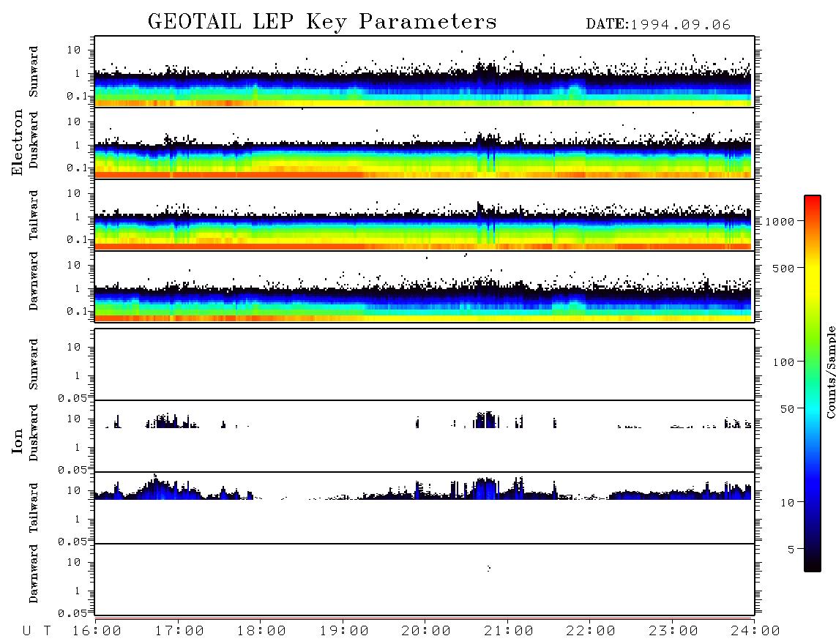Click the 500 colorbar tick label

[783, 268]
